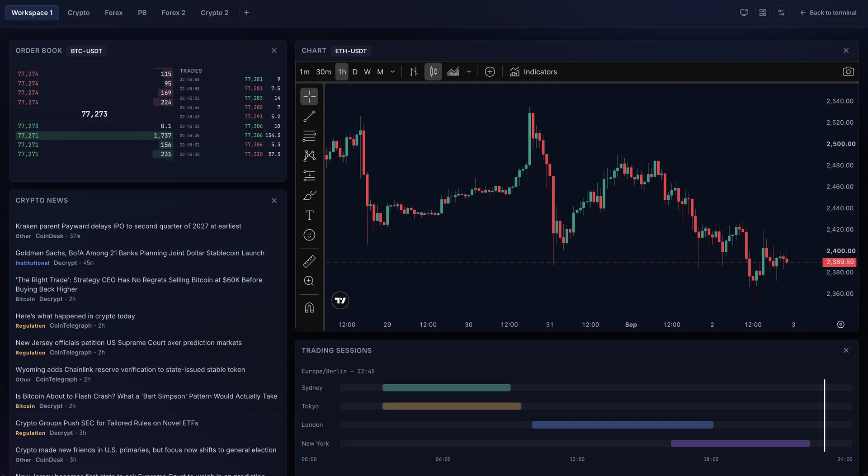Switch to the Forex tab
This screenshot has width=868, height=476.
pyautogui.click(x=113, y=13)
